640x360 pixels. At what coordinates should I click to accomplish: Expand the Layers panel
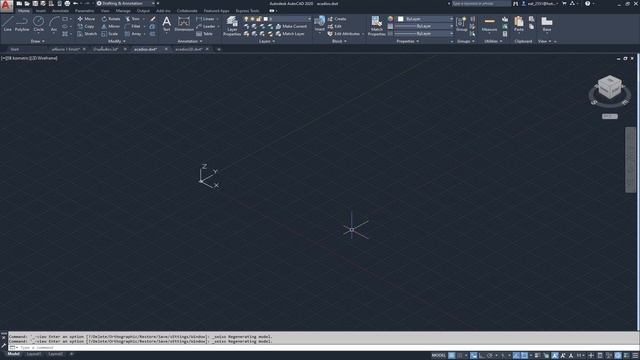click(x=267, y=41)
